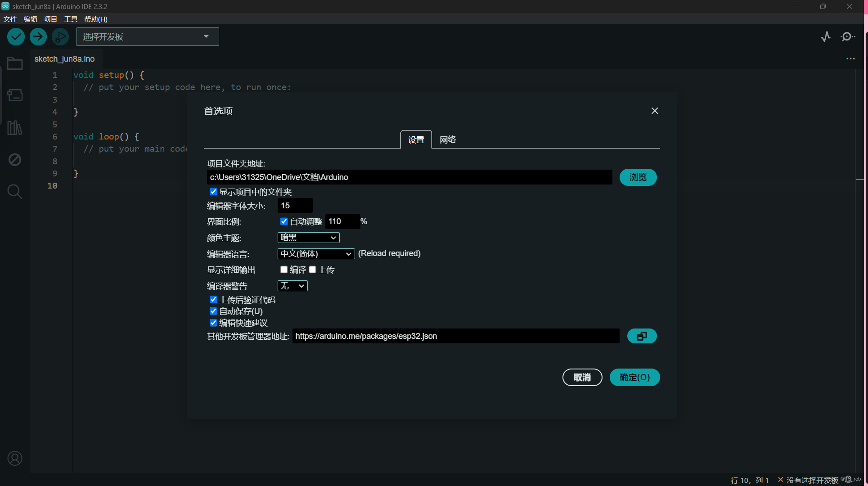Open Sketchbook folder sidebar icon
The image size is (868, 486).
(x=14, y=63)
